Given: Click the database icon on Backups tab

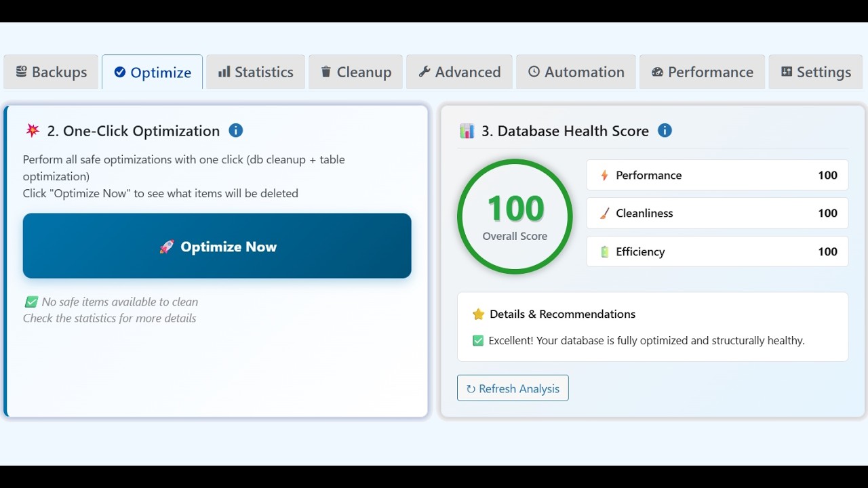Looking at the screenshot, I should [21, 71].
